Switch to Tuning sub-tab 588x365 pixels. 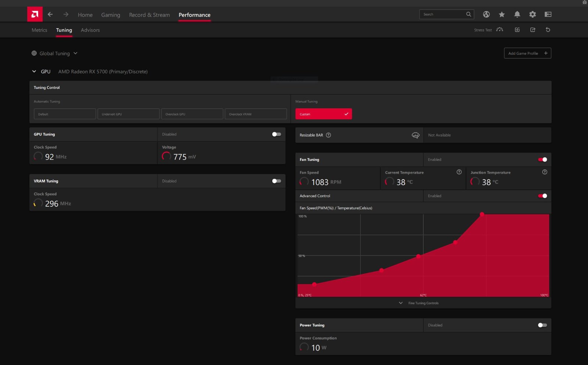tap(64, 30)
